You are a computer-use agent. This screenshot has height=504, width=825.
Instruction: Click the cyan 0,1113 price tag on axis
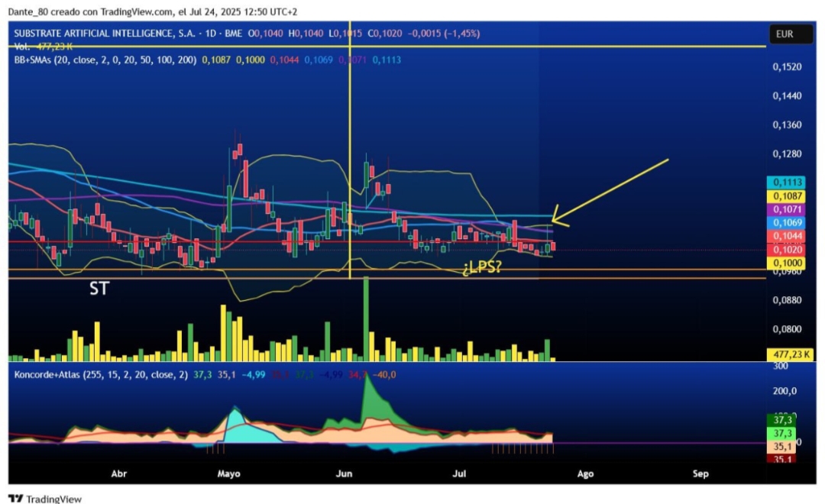point(786,183)
